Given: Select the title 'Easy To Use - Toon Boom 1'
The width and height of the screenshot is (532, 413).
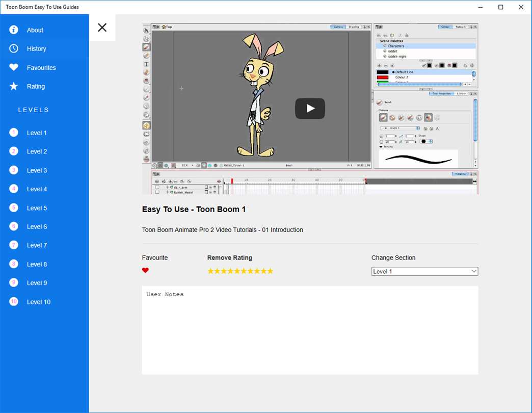Looking at the screenshot, I should point(194,210).
